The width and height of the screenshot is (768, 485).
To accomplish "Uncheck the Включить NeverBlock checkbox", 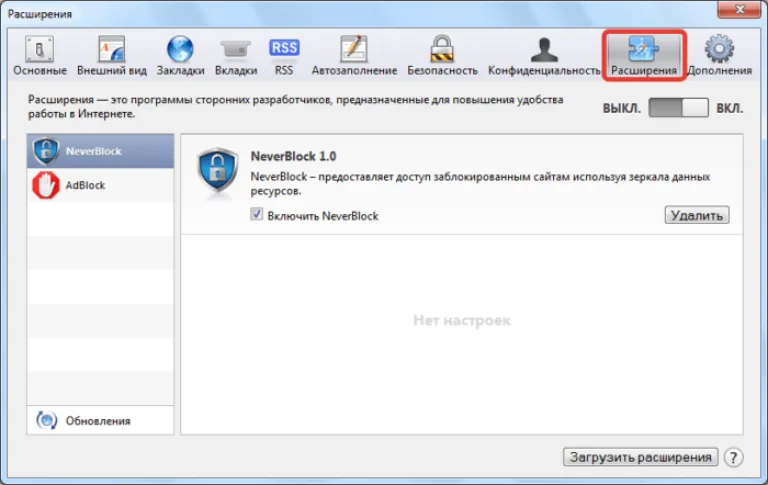I will click(x=256, y=214).
